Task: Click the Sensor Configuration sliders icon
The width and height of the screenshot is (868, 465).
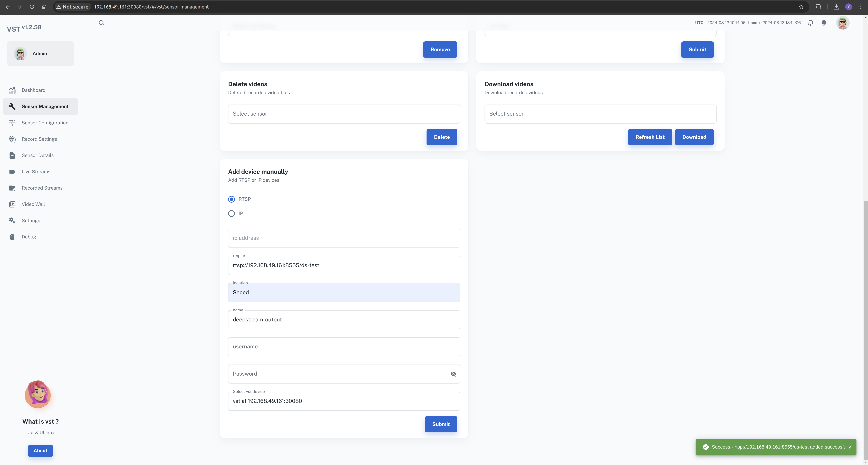Action: tap(12, 123)
